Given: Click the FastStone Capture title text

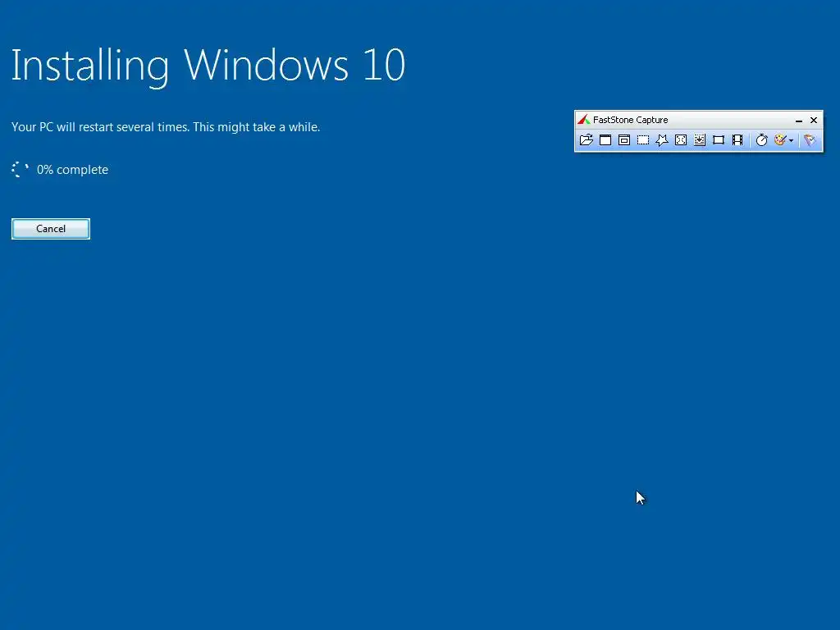Looking at the screenshot, I should click(x=631, y=120).
